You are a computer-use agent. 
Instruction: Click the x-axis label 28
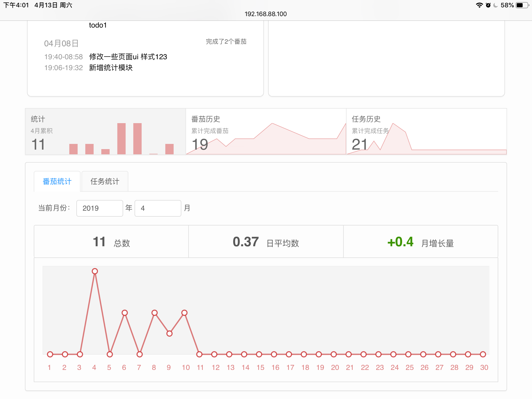point(454,368)
